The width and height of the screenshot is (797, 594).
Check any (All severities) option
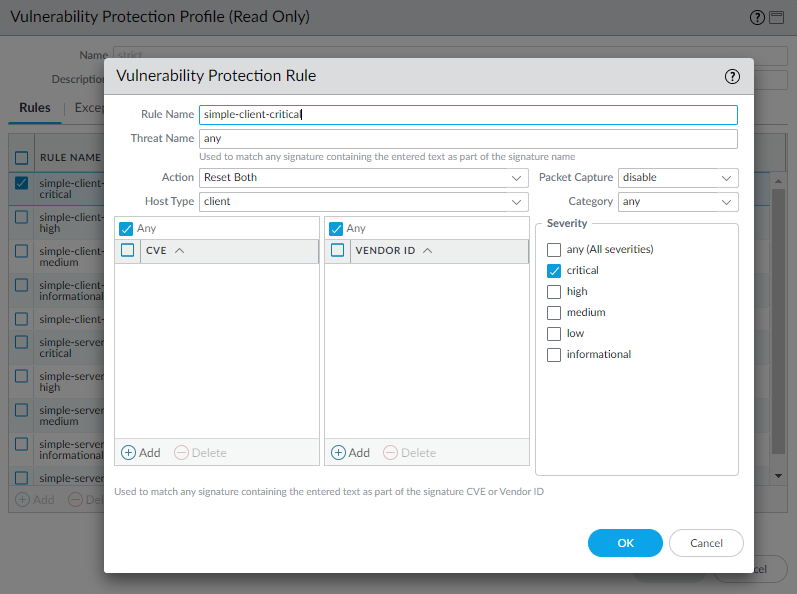click(554, 250)
